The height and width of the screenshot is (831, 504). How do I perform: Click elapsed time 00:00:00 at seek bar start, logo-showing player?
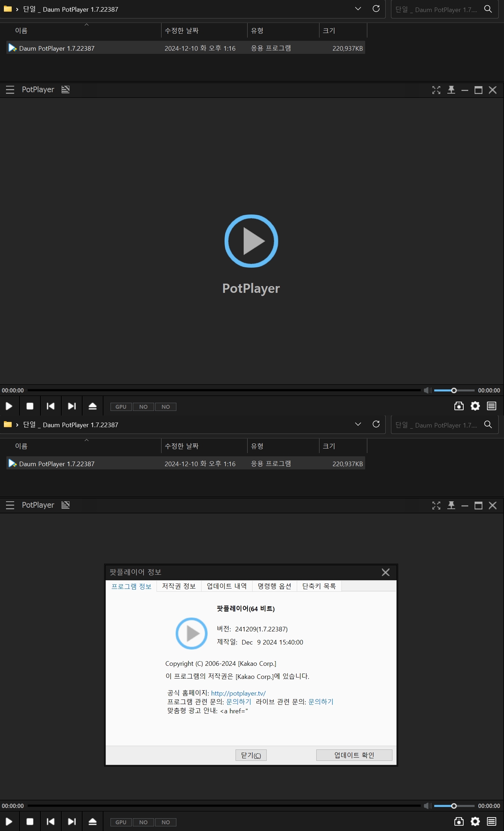click(13, 390)
